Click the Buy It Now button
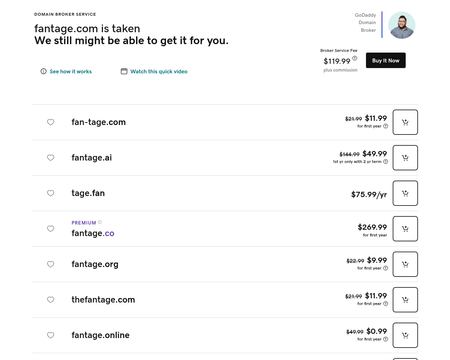The height and width of the screenshot is (360, 450). [x=386, y=60]
